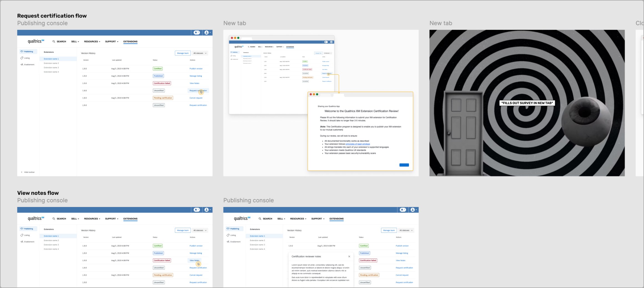Expand the SUPPORT menu in the reviewer notes console frame
Image resolution: width=644 pixels, height=288 pixels.
click(318, 219)
